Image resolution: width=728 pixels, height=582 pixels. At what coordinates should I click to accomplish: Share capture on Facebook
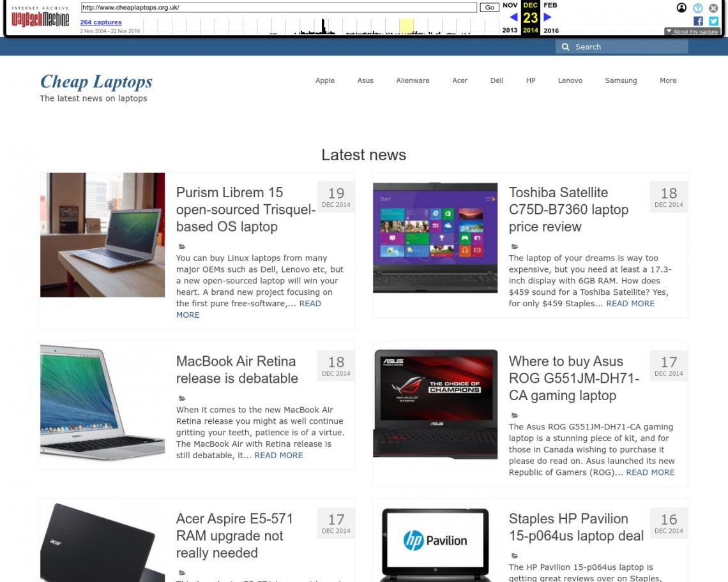(x=698, y=21)
